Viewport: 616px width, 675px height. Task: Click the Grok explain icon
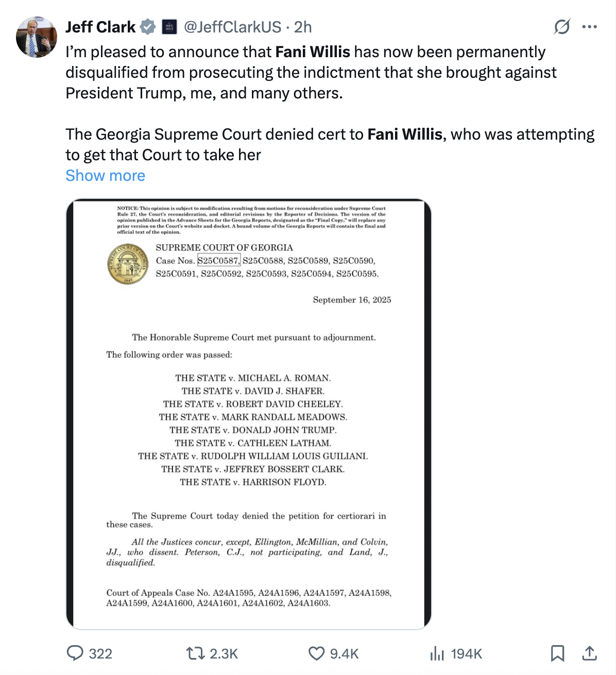[562, 27]
